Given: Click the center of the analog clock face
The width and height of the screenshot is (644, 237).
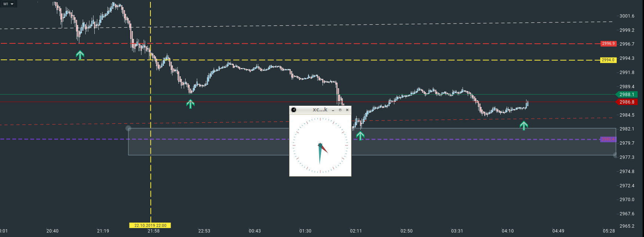Looking at the screenshot, I should (x=320, y=145).
